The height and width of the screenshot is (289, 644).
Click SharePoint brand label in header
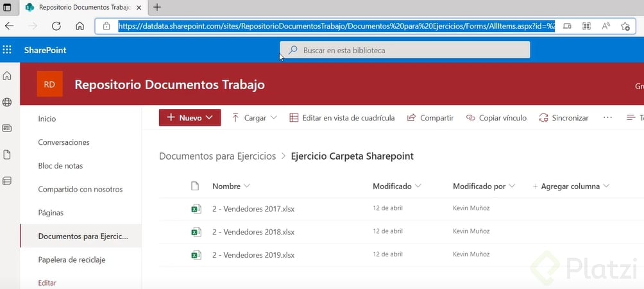[45, 50]
